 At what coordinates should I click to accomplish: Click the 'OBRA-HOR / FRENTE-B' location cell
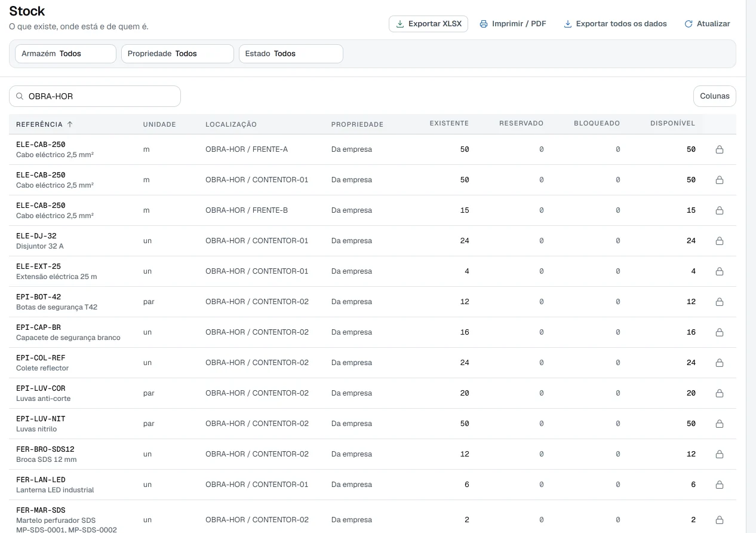(247, 210)
